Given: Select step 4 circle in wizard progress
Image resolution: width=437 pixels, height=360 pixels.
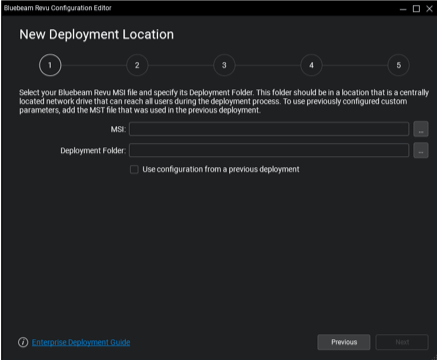Looking at the screenshot, I should click(311, 65).
